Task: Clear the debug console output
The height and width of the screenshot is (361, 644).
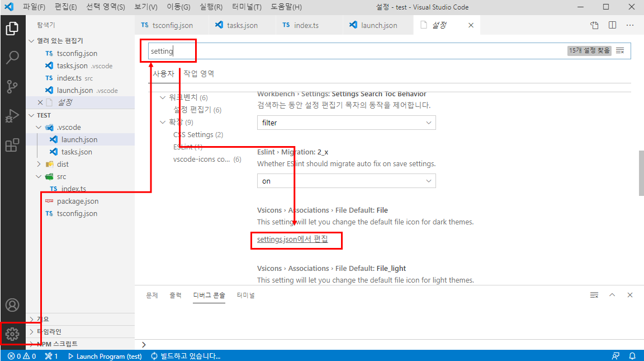Action: tap(594, 295)
